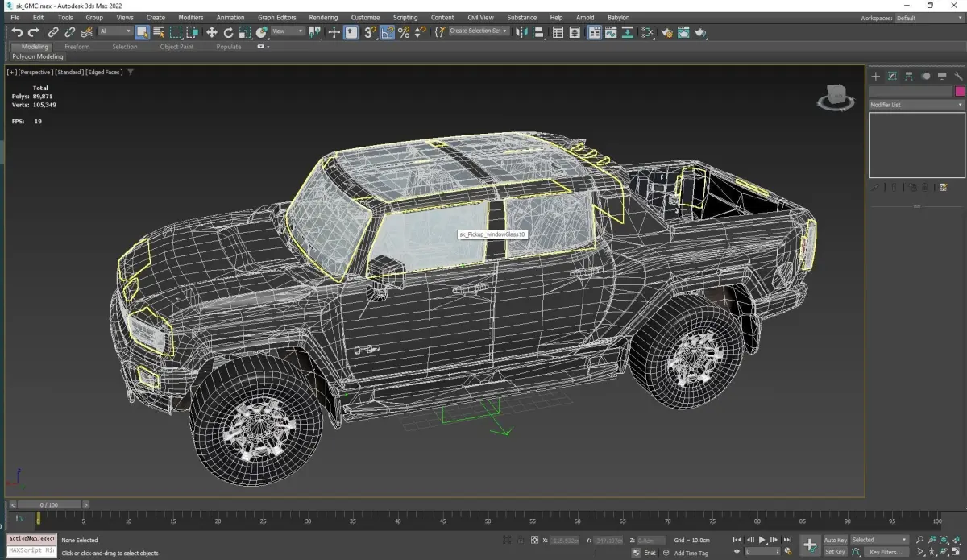Click the Unlink Selection icon

pyautogui.click(x=70, y=32)
